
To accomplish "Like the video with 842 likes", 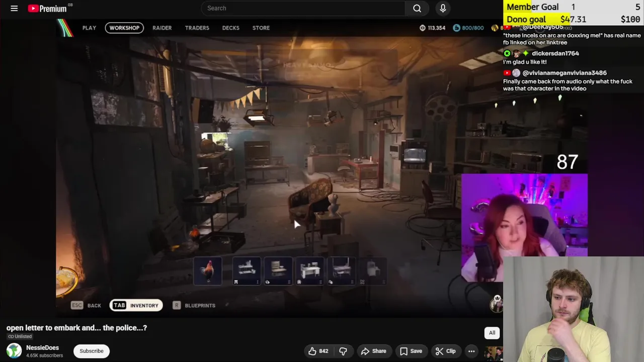I will click(x=318, y=351).
